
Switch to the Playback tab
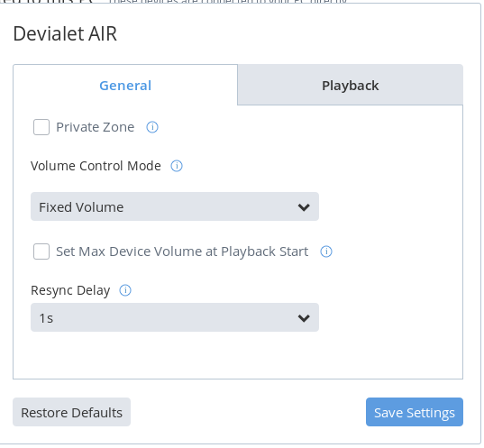tap(351, 85)
